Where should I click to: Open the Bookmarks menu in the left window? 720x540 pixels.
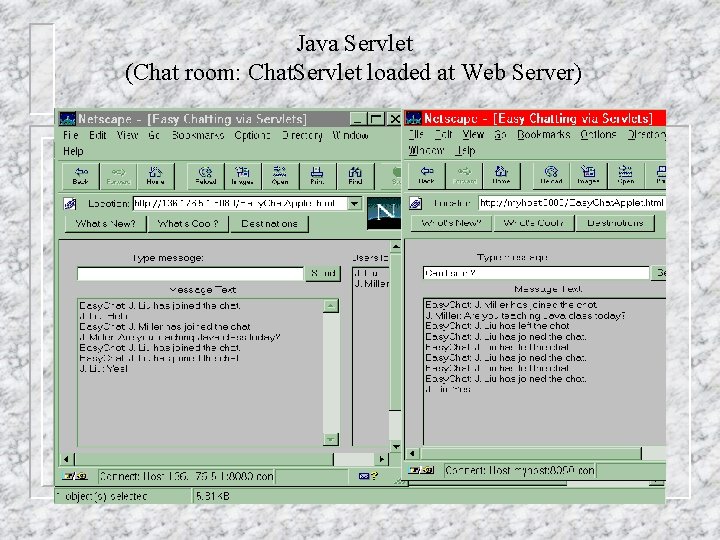198,135
